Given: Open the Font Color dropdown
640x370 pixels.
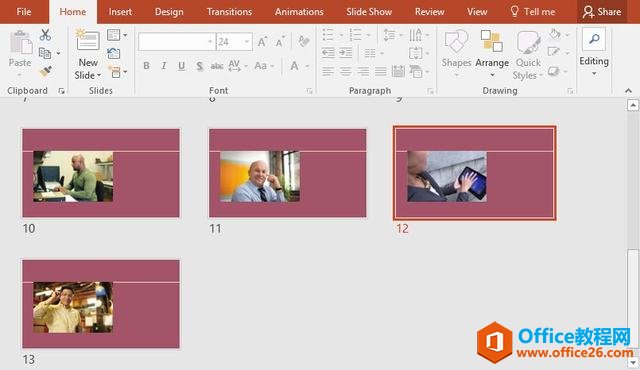Looking at the screenshot, I should 307,66.
